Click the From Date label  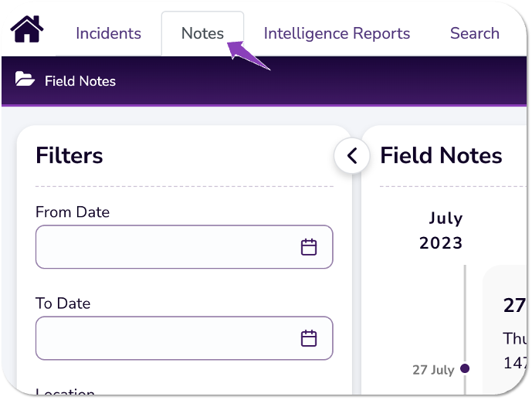pyautogui.click(x=73, y=212)
